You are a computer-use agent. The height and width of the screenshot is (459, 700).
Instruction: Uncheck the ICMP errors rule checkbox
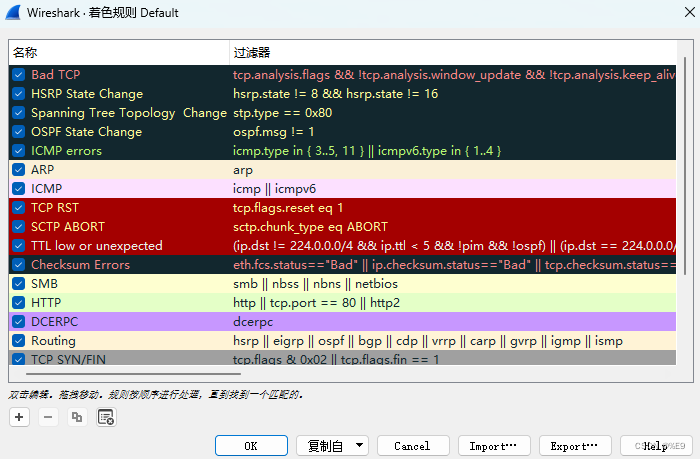18,150
